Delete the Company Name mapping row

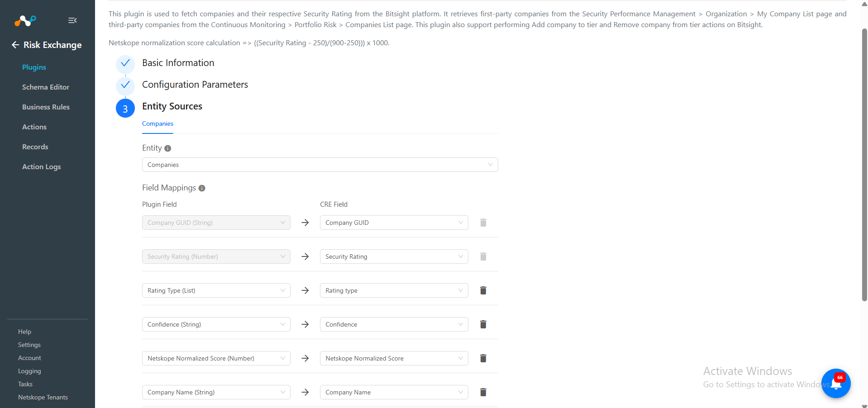(483, 392)
